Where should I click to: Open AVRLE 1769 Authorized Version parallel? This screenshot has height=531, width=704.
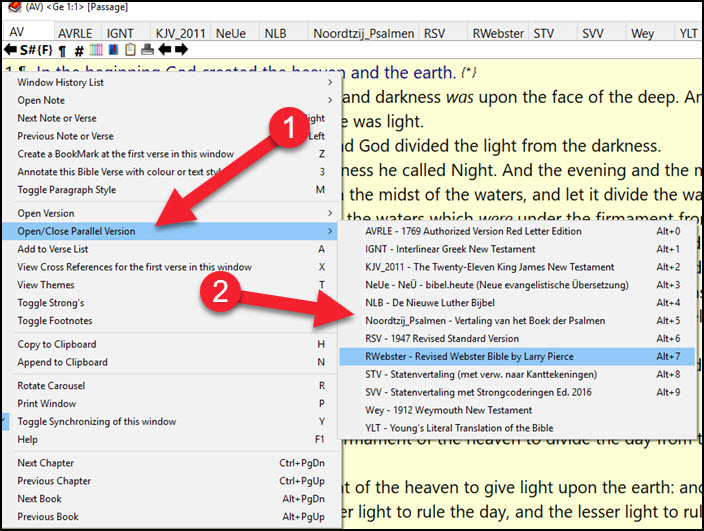(517, 231)
